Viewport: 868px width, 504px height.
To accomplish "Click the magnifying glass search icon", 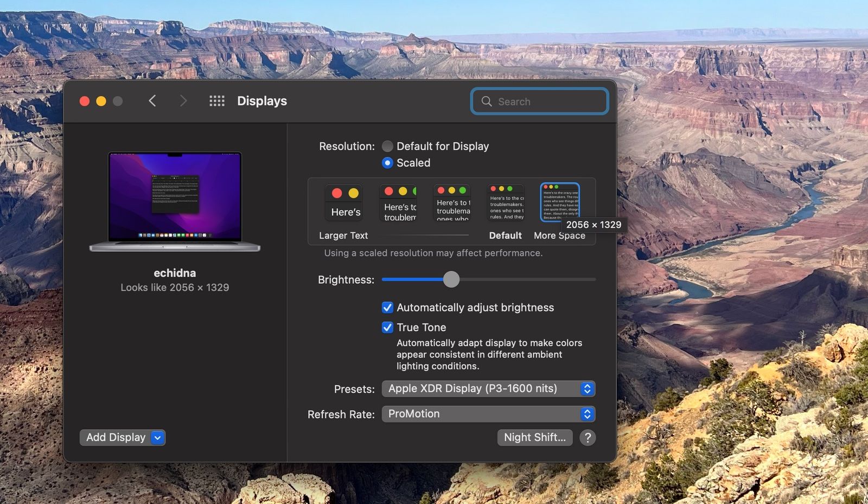I will coord(487,101).
